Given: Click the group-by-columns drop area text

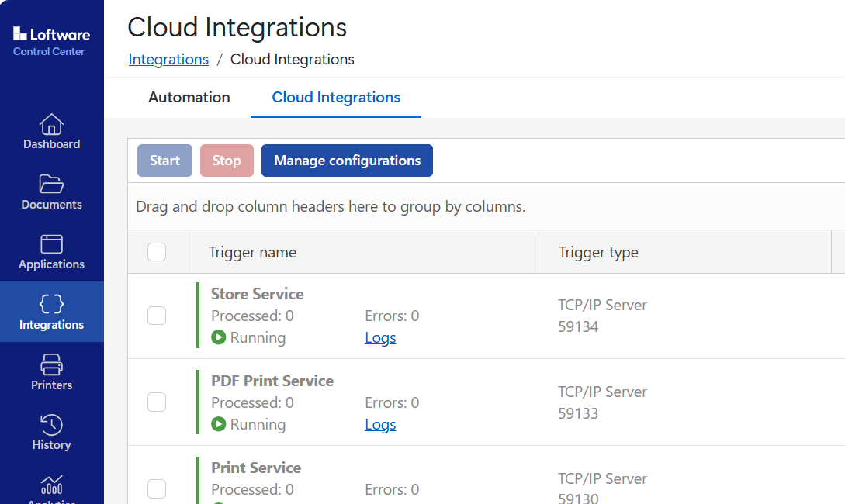Looking at the screenshot, I should [x=331, y=207].
